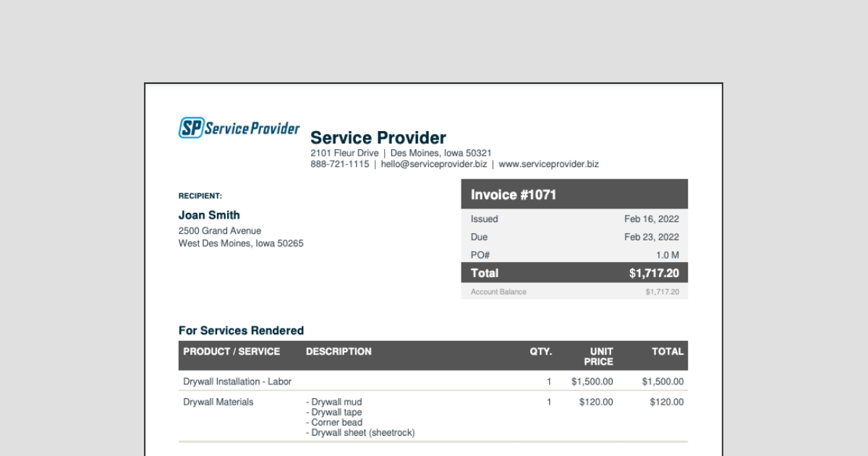The width and height of the screenshot is (868, 456).
Task: Click the '- Drywall mud' description line
Action: click(x=334, y=402)
